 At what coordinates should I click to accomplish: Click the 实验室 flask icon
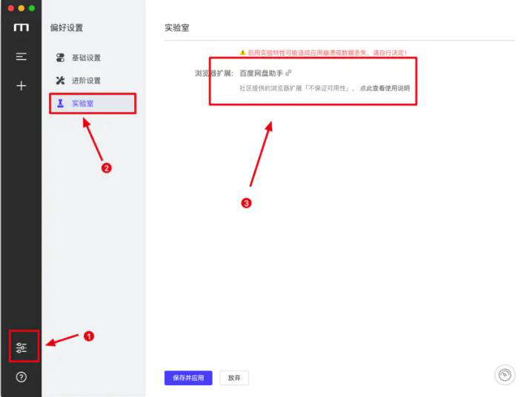click(61, 103)
